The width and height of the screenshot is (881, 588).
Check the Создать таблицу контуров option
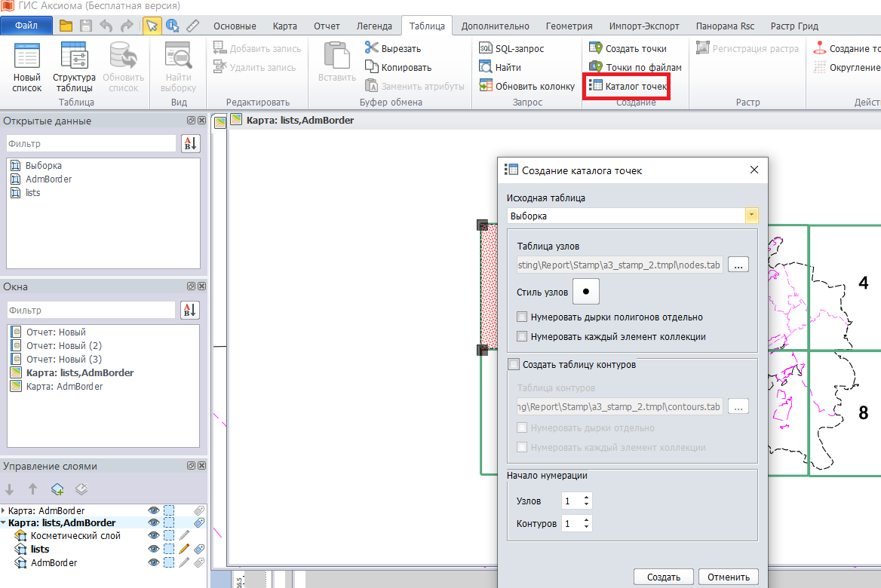514,365
